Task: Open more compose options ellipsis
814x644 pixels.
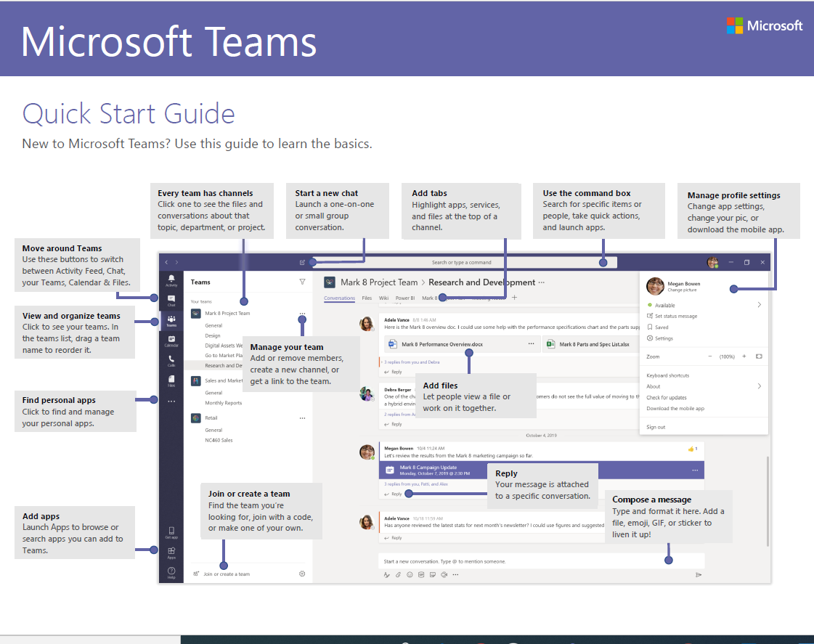Action: tap(455, 574)
